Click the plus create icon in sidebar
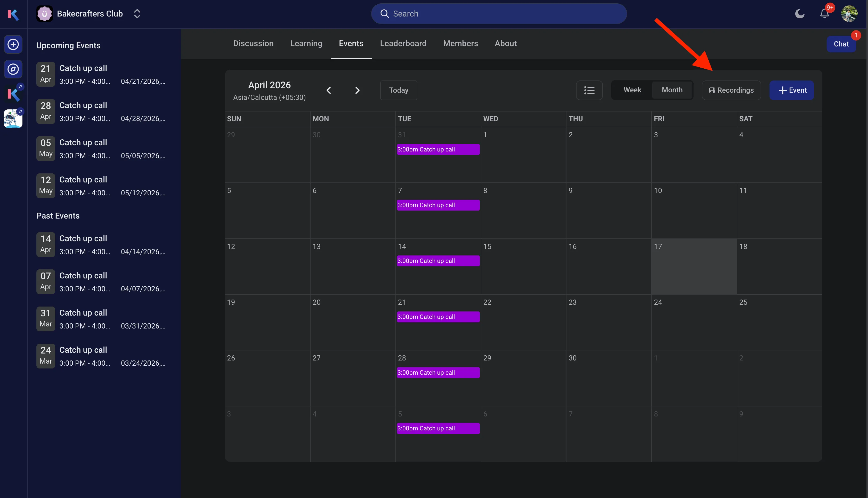Image resolution: width=868 pixels, height=498 pixels. pos(13,44)
